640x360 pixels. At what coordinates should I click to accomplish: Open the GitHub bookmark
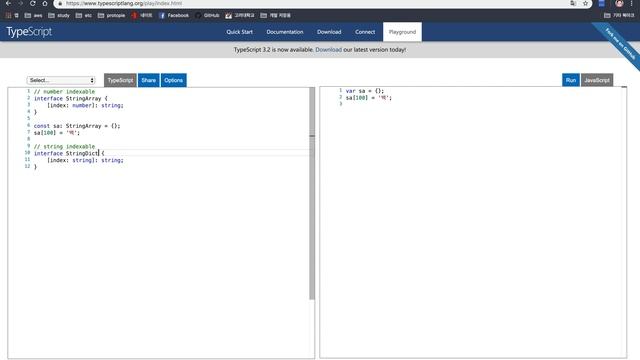(207, 16)
